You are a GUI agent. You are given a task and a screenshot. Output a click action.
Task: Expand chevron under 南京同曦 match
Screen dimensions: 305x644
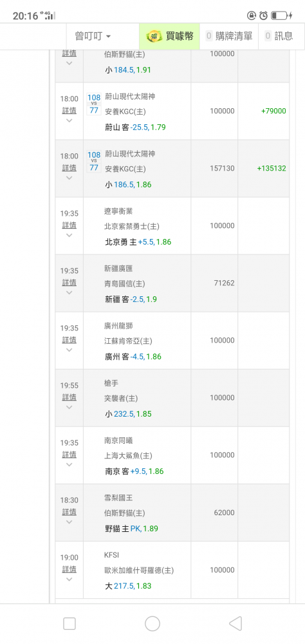coord(69,464)
